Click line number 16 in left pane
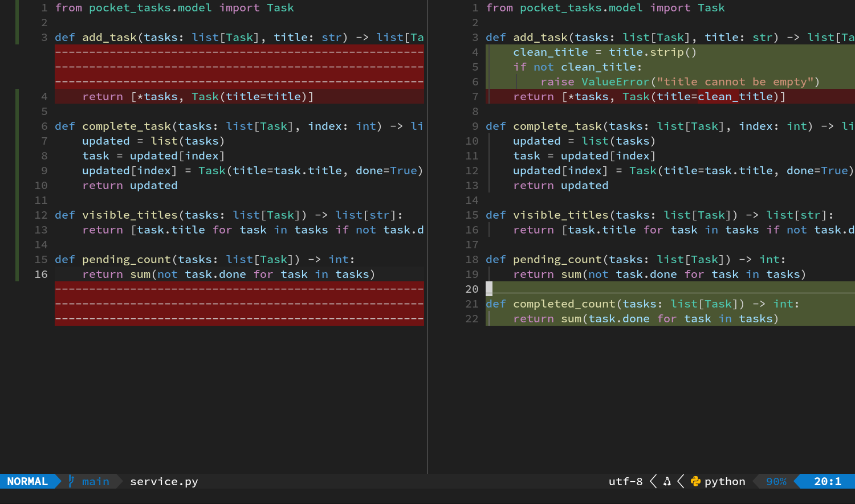Image resolution: width=855 pixels, height=504 pixels. 41,274
